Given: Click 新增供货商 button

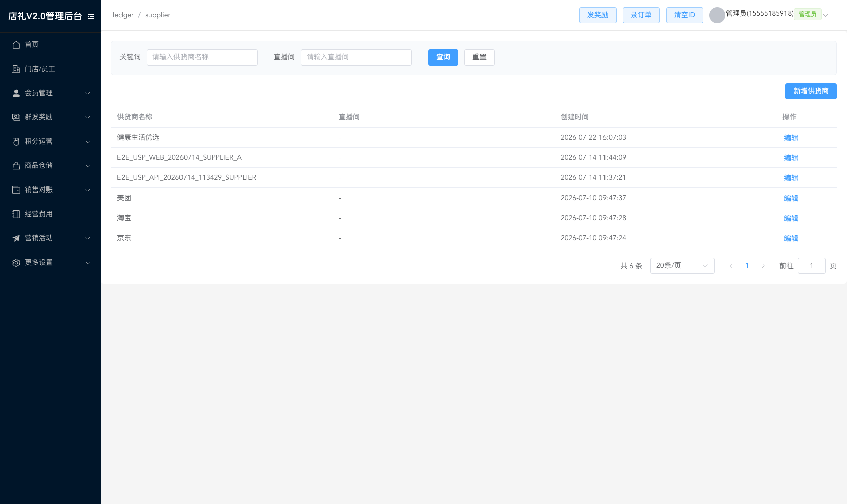Looking at the screenshot, I should tap(811, 91).
